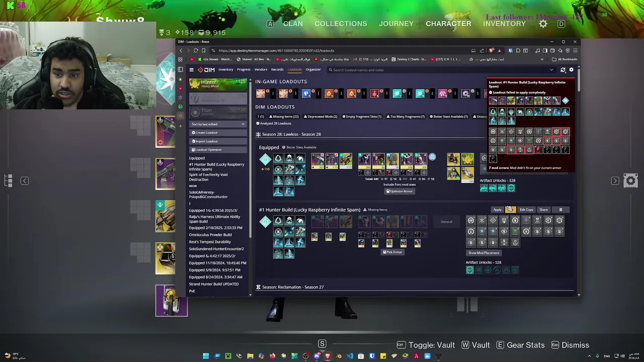Toggle the Too Many Fragments (7) filter
This screenshot has width=644, height=362.
click(406, 117)
